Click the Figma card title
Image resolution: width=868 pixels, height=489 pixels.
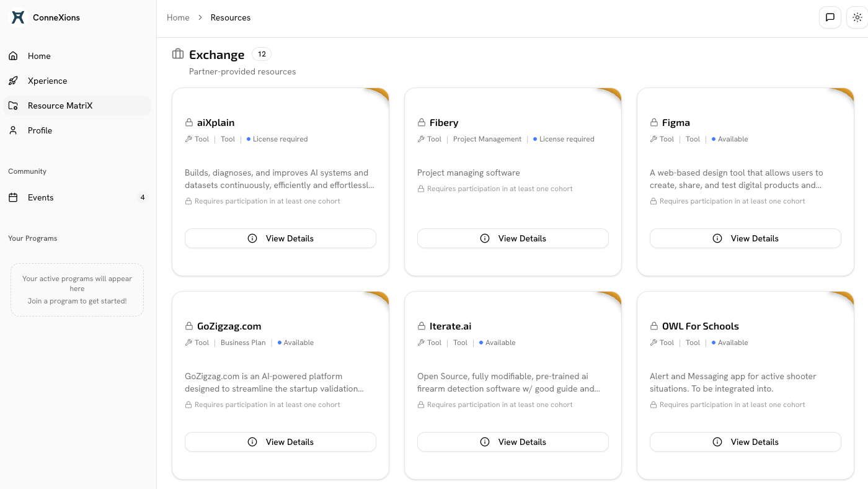tap(676, 123)
